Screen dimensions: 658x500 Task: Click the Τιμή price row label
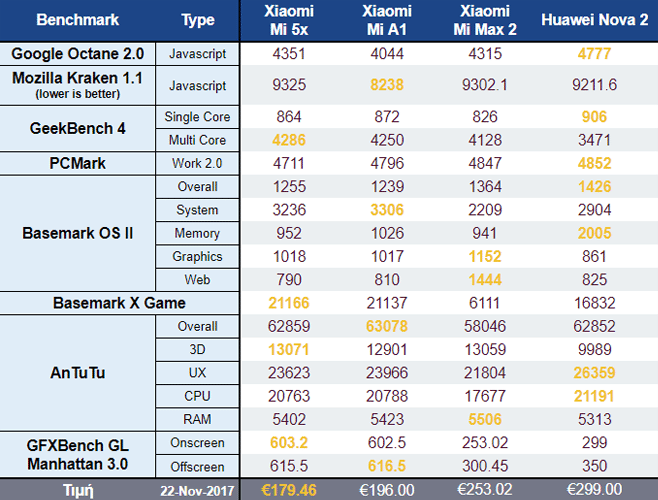click(78, 491)
